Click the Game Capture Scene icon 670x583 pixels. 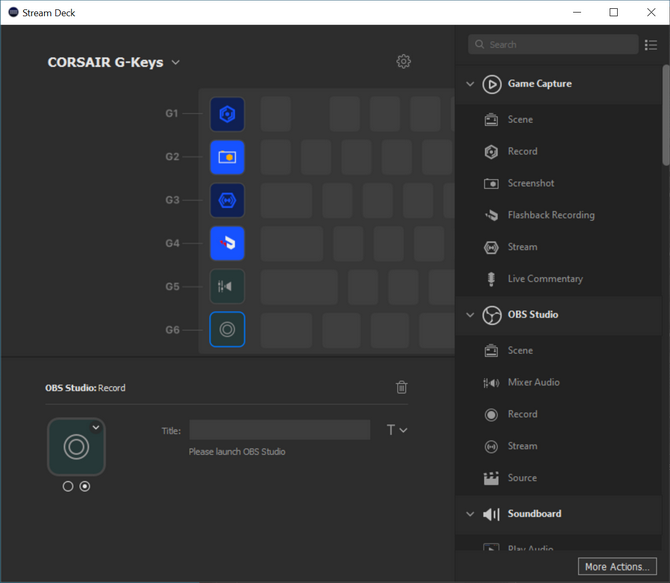pyautogui.click(x=491, y=120)
